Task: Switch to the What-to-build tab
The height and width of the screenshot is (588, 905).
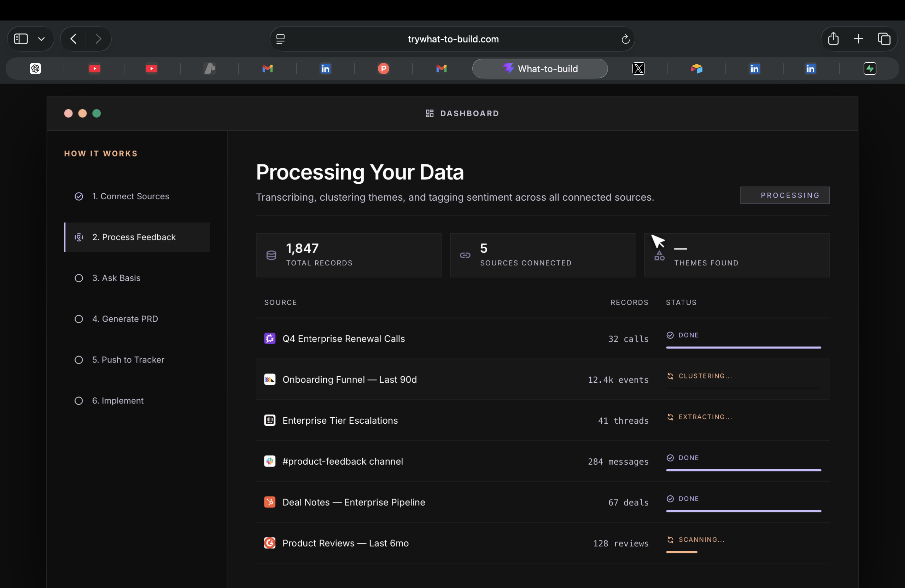Action: [539, 69]
